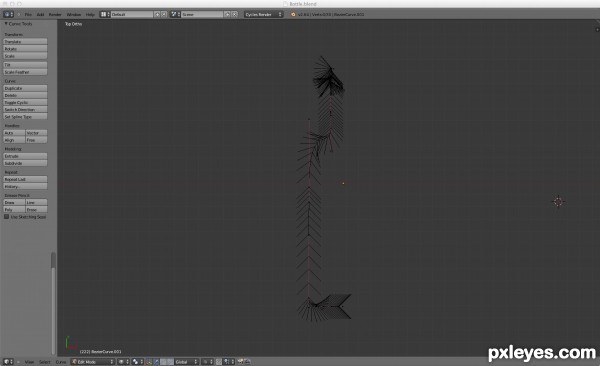Select the Grease Pencil Poly button

pyautogui.click(x=14, y=209)
